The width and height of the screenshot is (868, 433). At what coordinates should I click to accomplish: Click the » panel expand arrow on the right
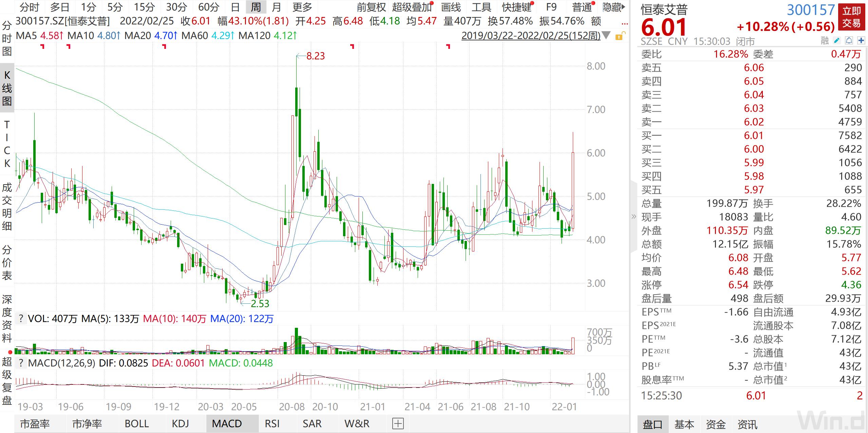coord(633,216)
